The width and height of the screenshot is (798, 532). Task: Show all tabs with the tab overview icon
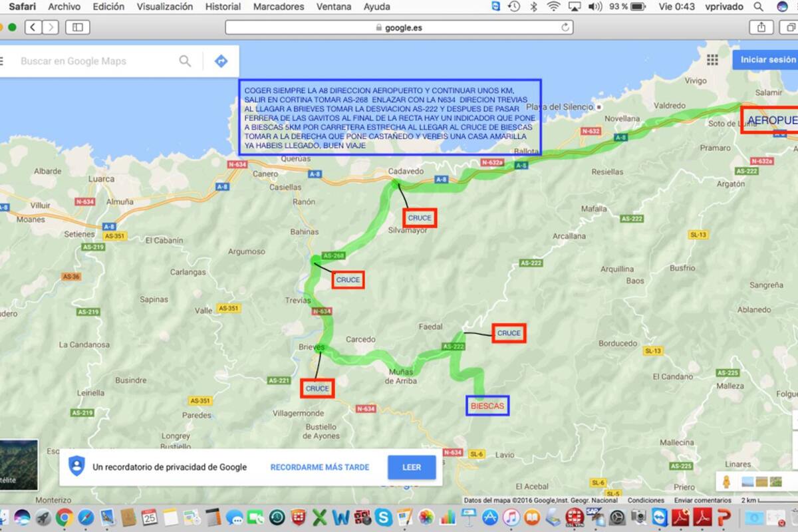[790, 27]
